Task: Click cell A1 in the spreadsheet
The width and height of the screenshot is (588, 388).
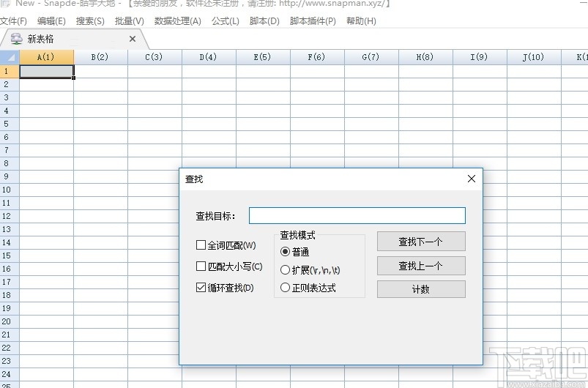Action: (47, 71)
